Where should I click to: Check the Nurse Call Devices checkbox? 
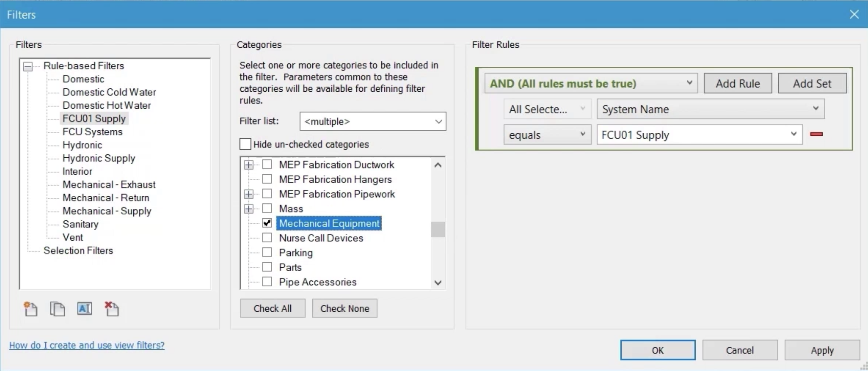click(x=267, y=238)
